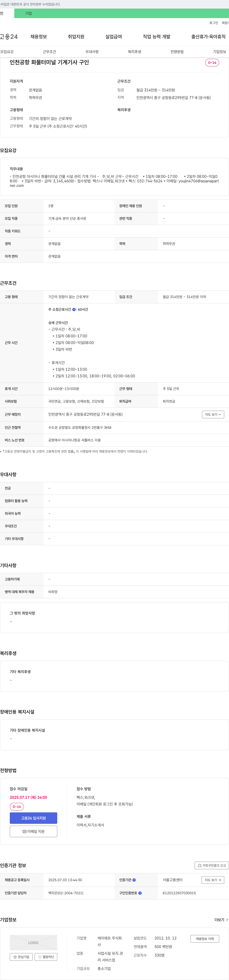Expand 지도 보기 for 근무 예정지
The height and width of the screenshot is (980, 229).
point(213,415)
